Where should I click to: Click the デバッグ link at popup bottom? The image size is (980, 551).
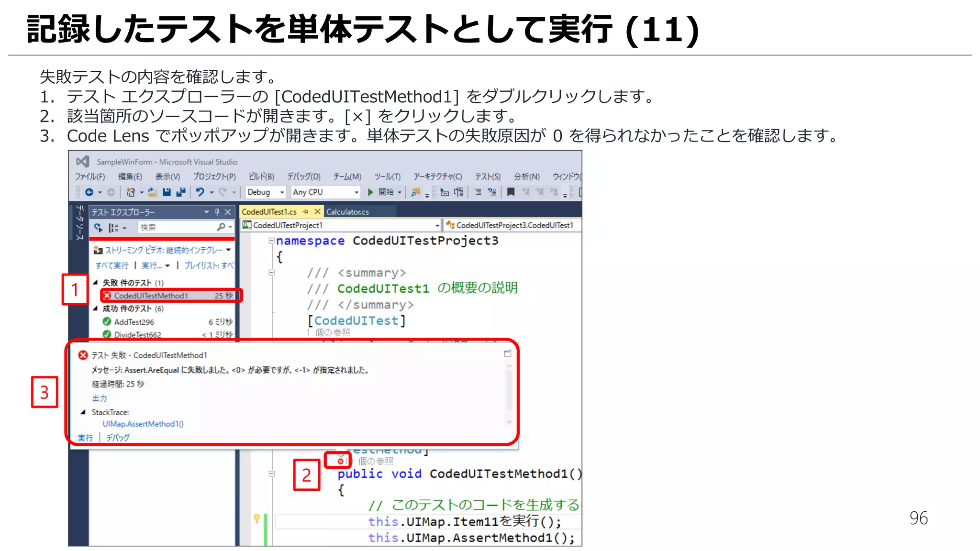118,438
